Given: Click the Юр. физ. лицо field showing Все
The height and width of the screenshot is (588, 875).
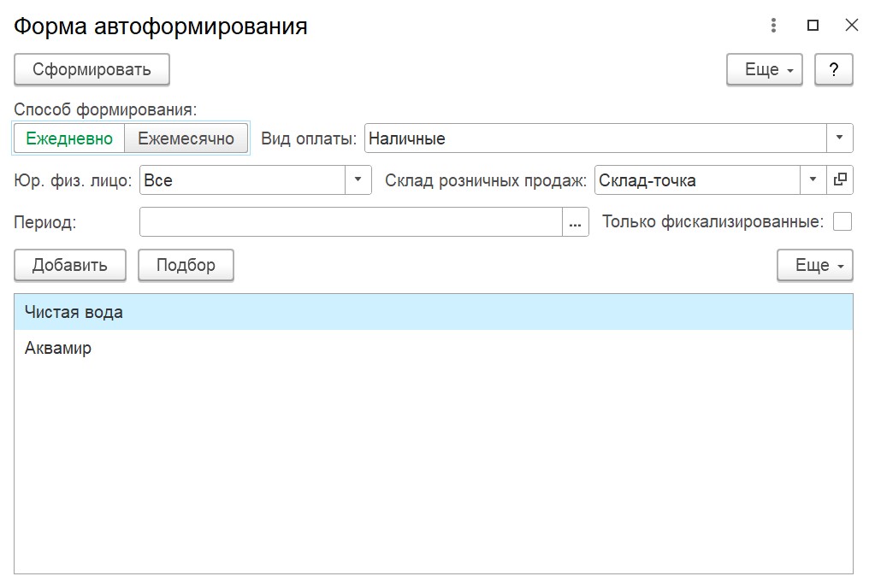Looking at the screenshot, I should click(242, 179).
